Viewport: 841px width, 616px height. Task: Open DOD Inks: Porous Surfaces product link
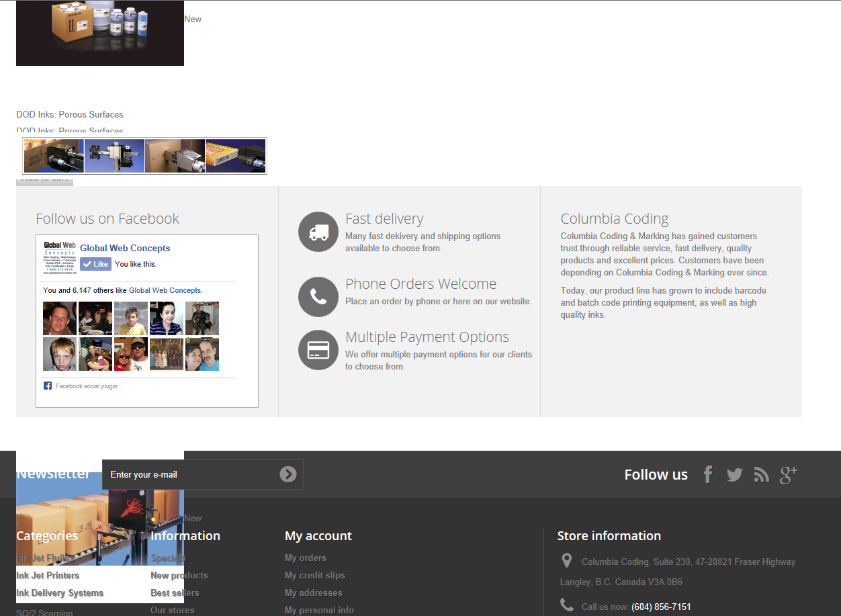(70, 114)
